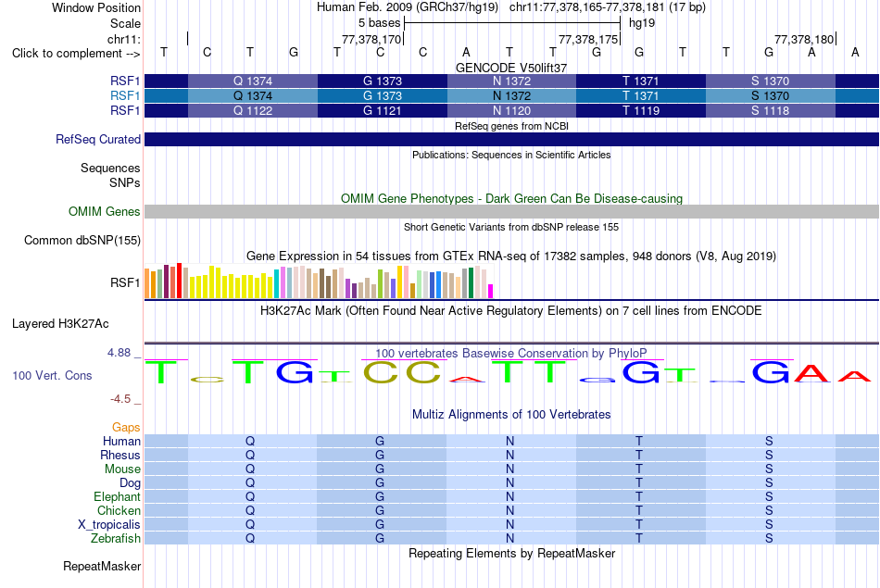
Task: Open the 100 Vert. Cons track label
Action: pos(52,375)
